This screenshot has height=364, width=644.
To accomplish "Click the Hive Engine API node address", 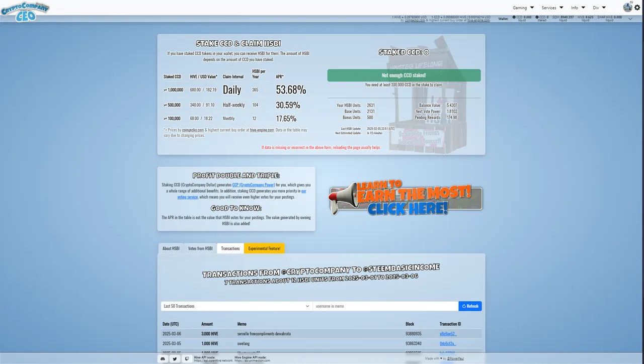I will tap(252, 360).
